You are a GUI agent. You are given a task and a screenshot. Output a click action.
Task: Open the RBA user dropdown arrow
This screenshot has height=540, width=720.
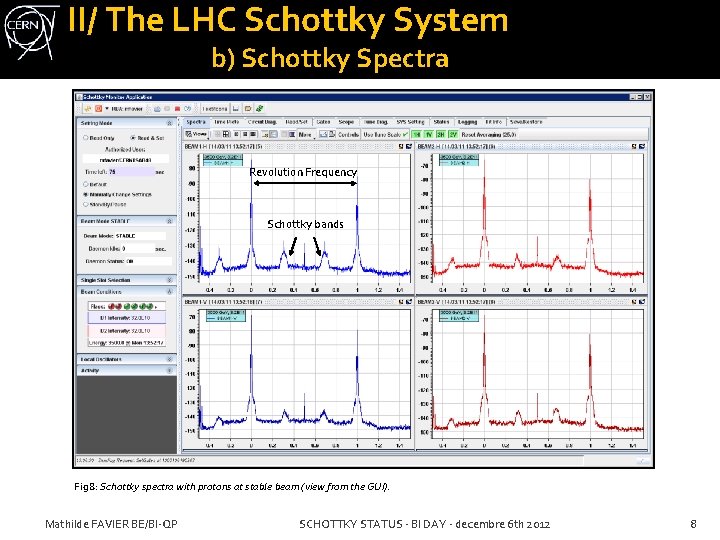(x=107, y=109)
